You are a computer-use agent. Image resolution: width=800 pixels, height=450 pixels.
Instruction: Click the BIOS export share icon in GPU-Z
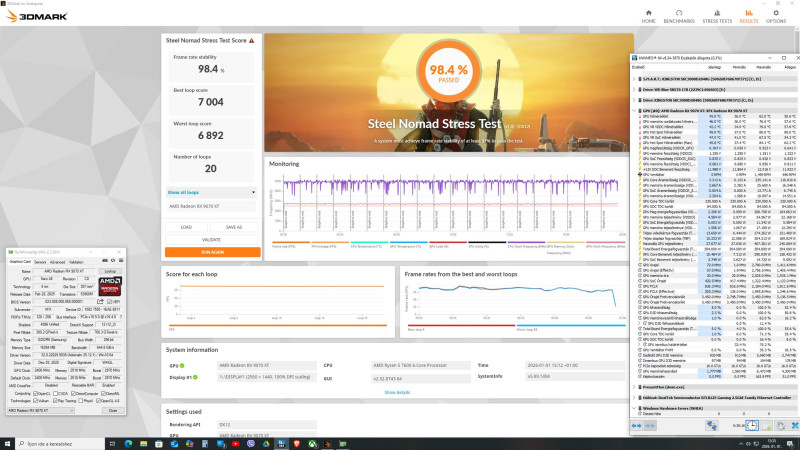(x=100, y=302)
